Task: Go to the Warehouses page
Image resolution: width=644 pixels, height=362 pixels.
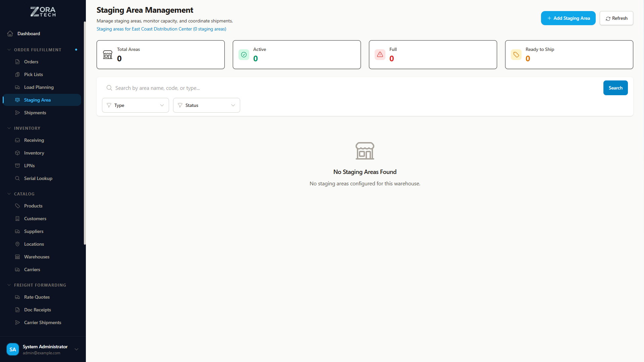Action: [x=37, y=257]
